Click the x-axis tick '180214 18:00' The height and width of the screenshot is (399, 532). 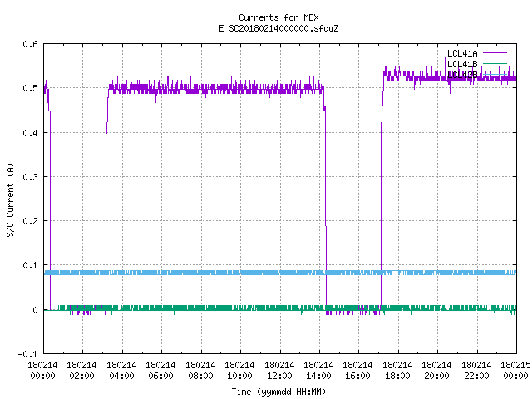(397, 371)
